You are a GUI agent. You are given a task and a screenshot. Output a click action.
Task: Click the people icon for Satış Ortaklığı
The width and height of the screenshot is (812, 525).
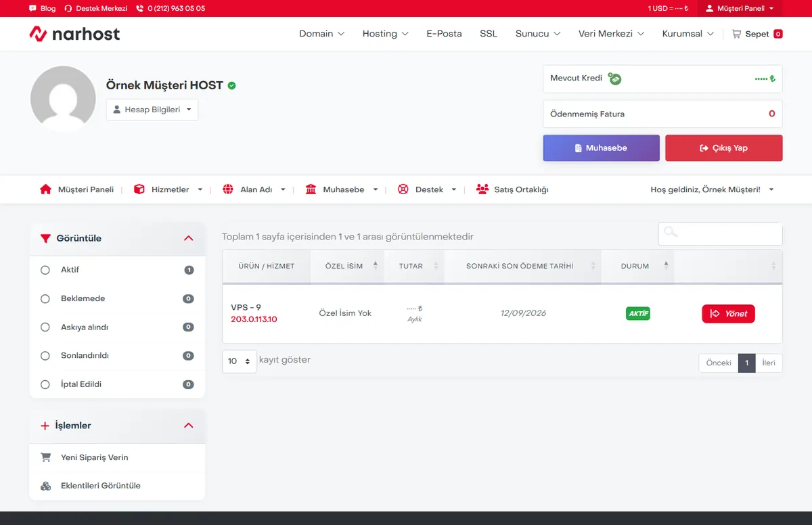pyautogui.click(x=482, y=189)
